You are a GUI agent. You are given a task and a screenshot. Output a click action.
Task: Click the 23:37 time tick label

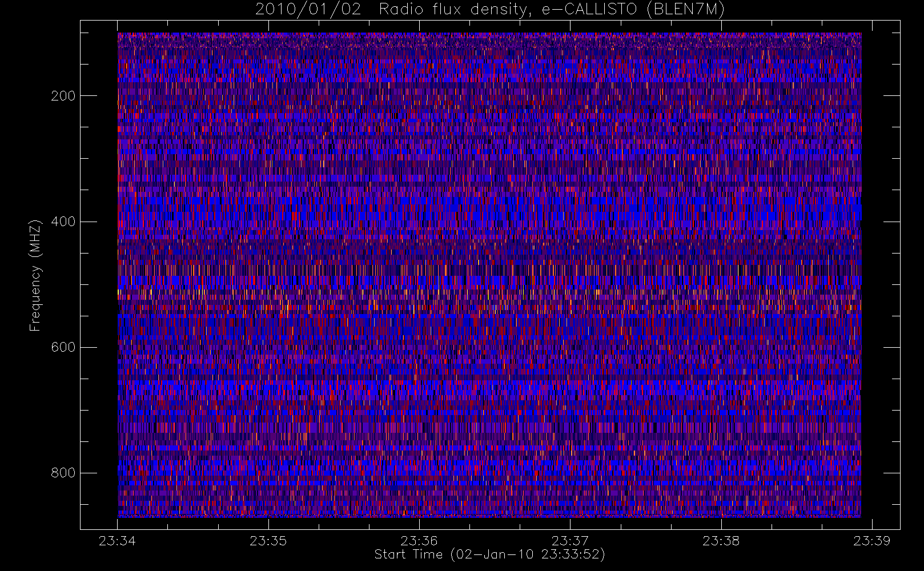click(570, 541)
